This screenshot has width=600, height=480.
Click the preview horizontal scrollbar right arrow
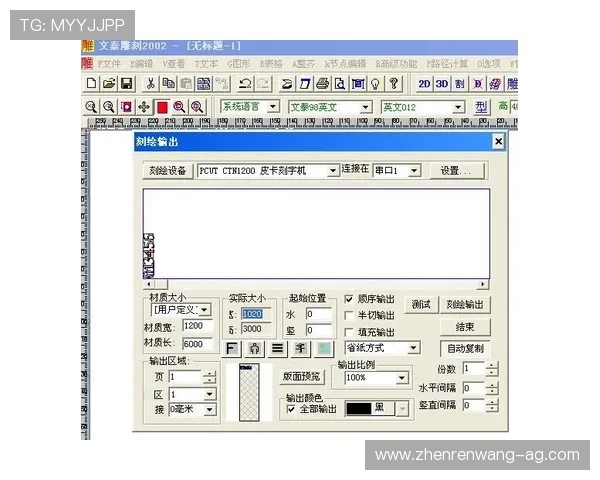click(483, 284)
